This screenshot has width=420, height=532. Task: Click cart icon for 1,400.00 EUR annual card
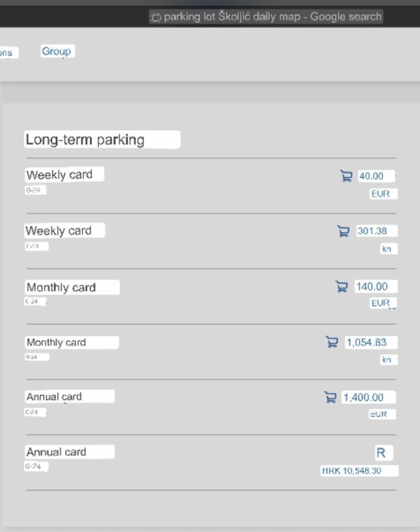click(330, 397)
